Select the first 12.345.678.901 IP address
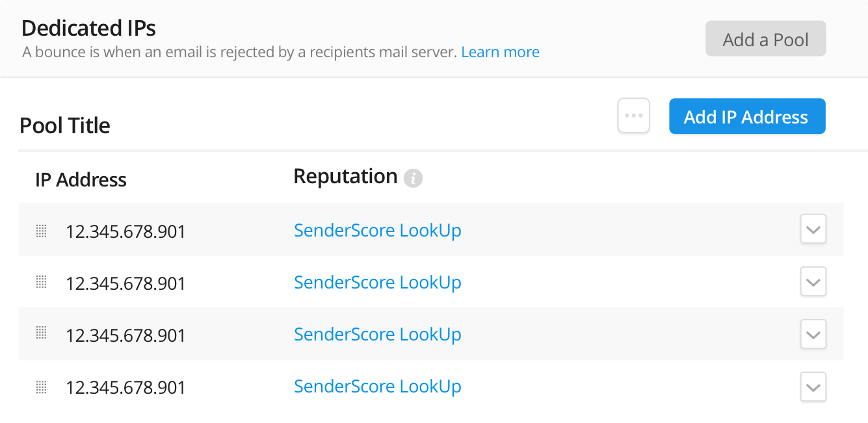 coord(125,231)
